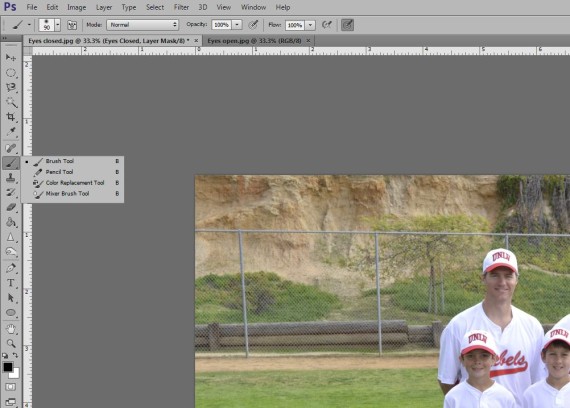Viewport: 570px width, 408px height.
Task: Open the View menu
Action: tap(224, 7)
